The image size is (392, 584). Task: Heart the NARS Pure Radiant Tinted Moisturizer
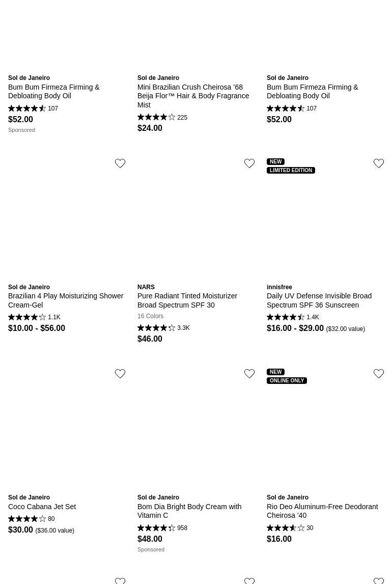coord(249,163)
